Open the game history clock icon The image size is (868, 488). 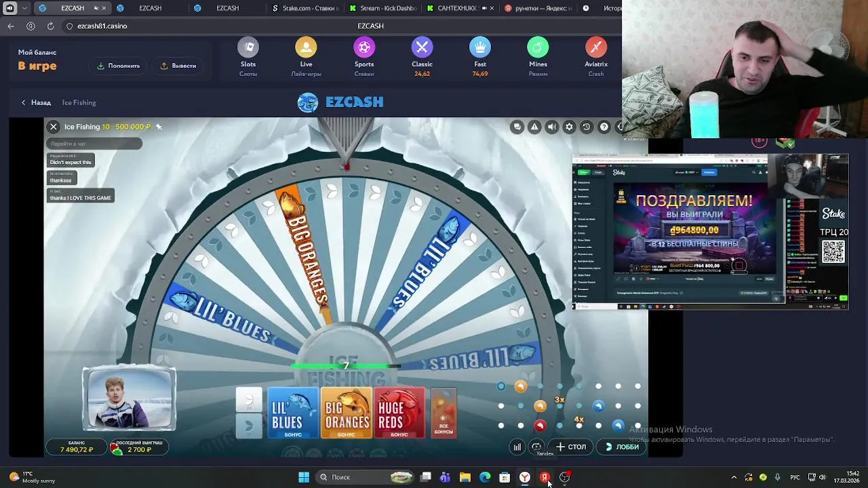click(587, 127)
